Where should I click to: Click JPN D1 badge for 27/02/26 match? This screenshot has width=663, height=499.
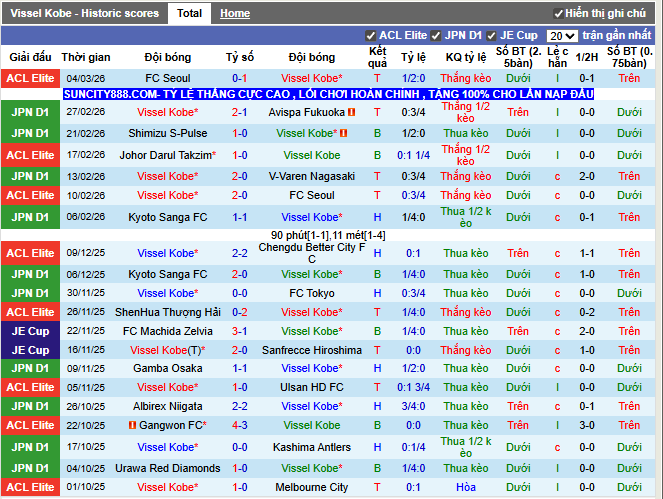coord(30,112)
